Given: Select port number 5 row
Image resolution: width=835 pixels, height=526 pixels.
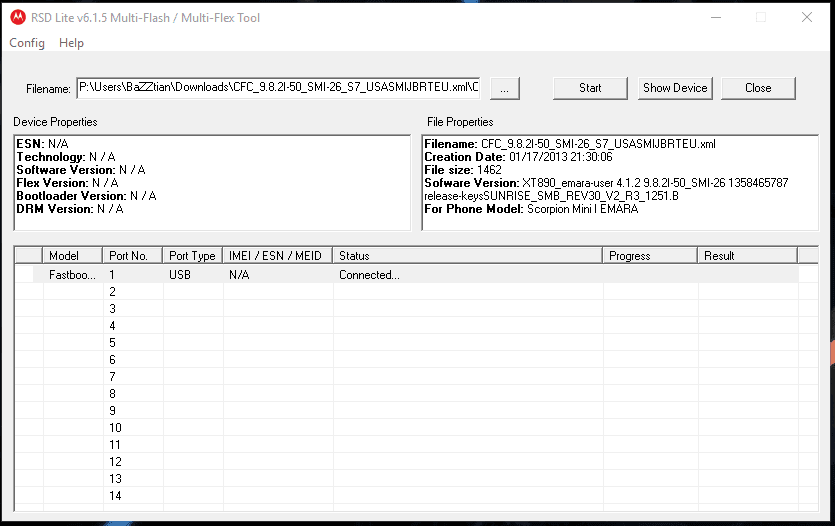Looking at the screenshot, I should [407, 343].
